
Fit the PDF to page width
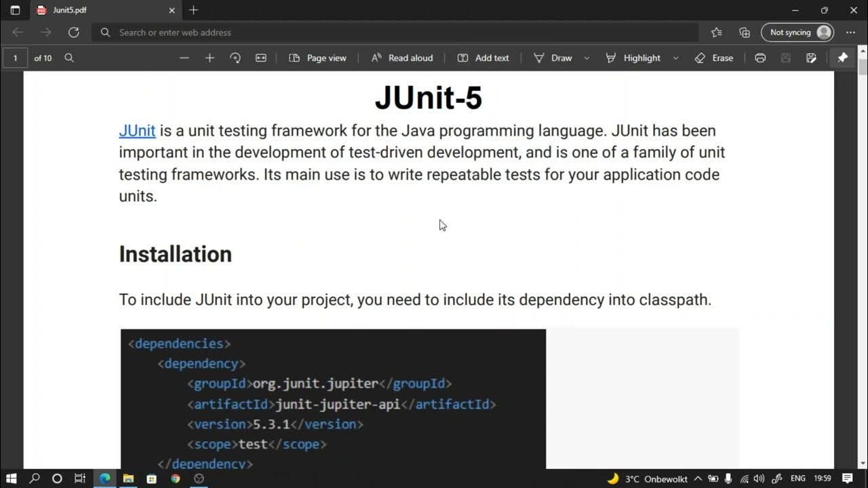[261, 58]
